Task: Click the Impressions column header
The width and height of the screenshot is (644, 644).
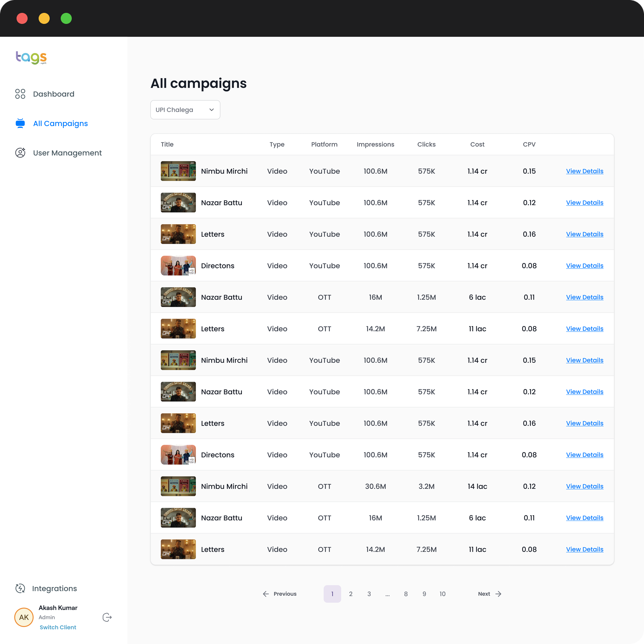Action: point(375,144)
